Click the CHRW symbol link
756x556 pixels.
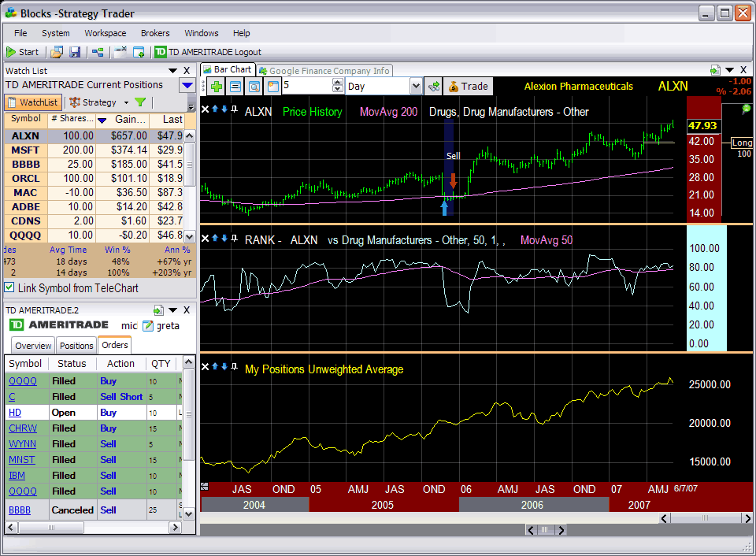[x=23, y=428]
